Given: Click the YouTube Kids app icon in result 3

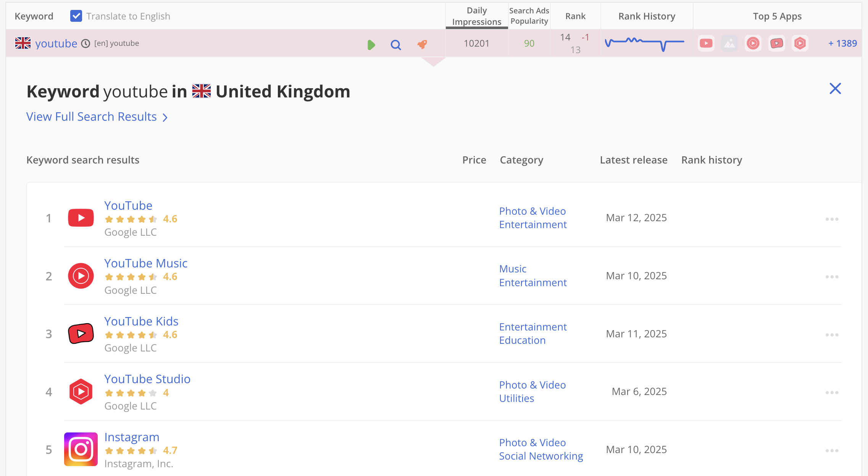Looking at the screenshot, I should coord(81,334).
